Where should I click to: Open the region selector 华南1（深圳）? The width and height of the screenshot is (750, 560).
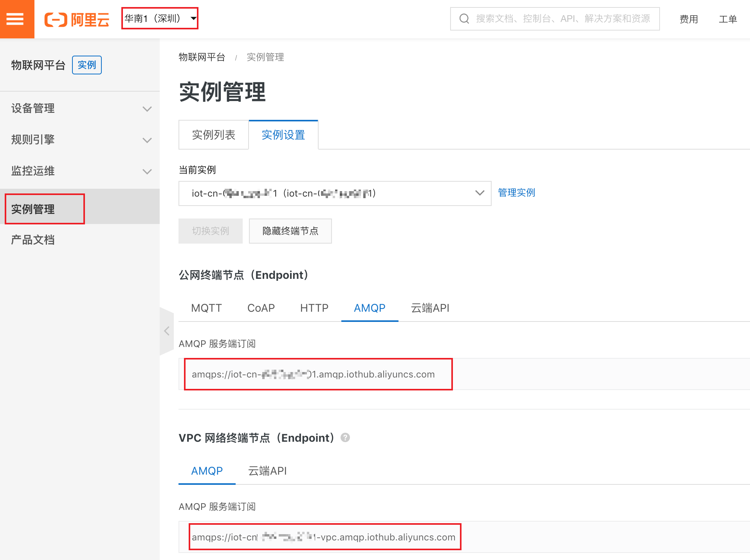[x=160, y=18]
